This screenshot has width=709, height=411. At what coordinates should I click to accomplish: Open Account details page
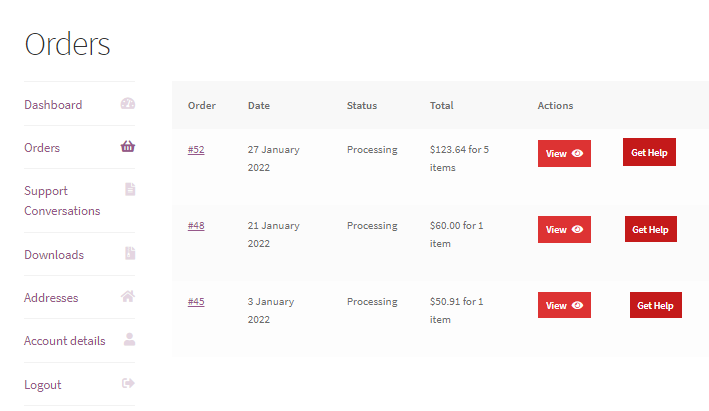tap(64, 341)
